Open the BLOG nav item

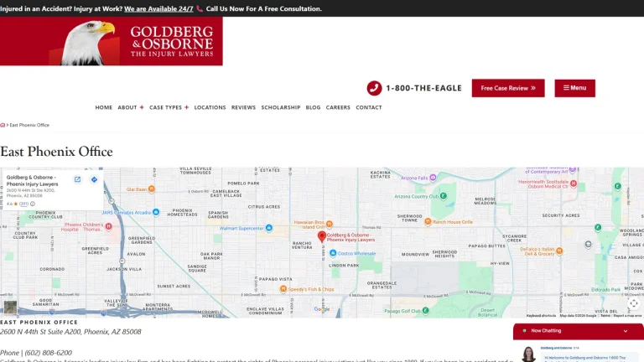(x=313, y=107)
